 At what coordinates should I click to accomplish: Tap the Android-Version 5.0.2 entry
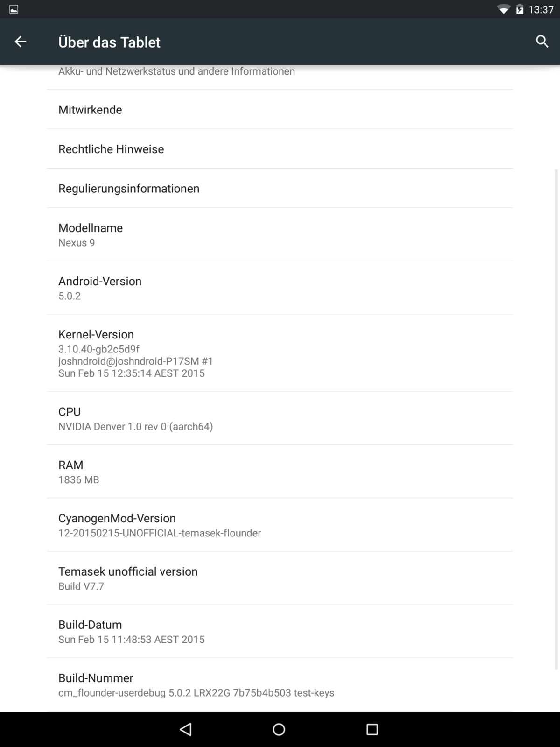(280, 288)
